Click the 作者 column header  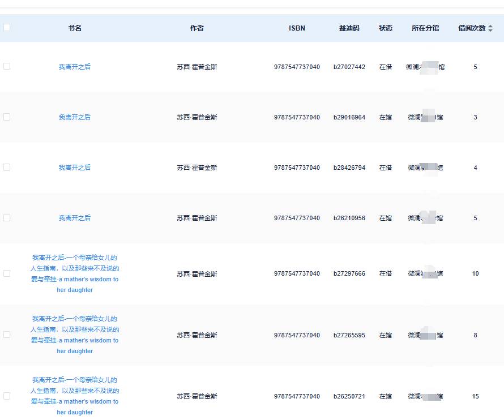tap(197, 28)
